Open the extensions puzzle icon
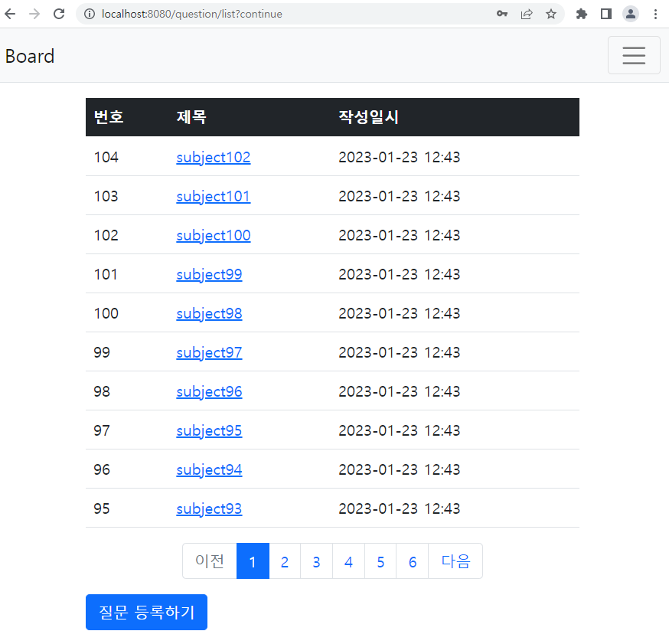The image size is (669, 644). tap(581, 14)
